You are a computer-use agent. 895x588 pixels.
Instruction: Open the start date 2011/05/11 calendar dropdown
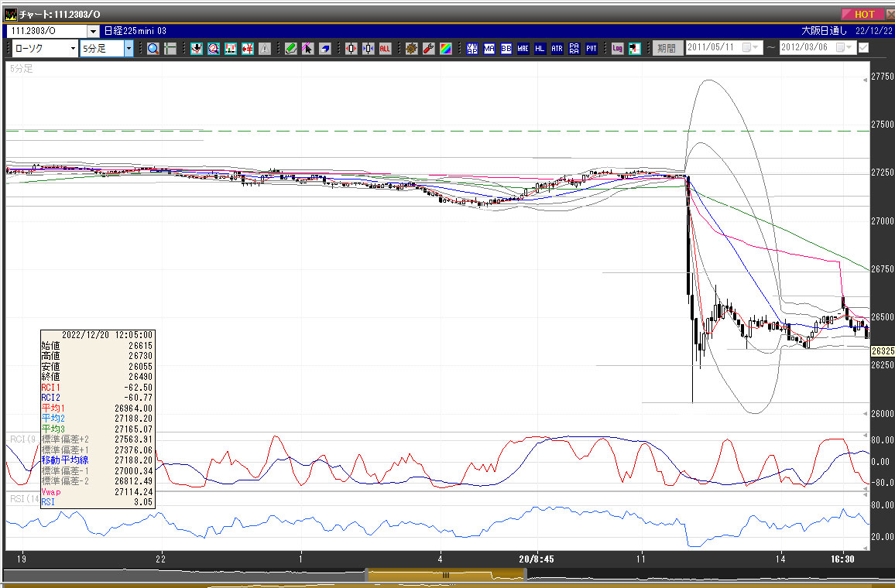point(750,47)
